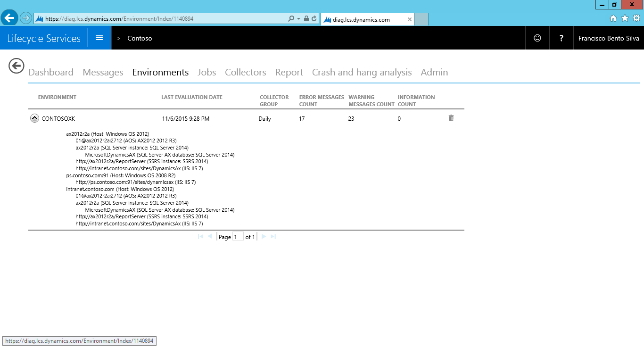Click the Daily collector group cell
This screenshot has width=644, height=348.
click(265, 119)
